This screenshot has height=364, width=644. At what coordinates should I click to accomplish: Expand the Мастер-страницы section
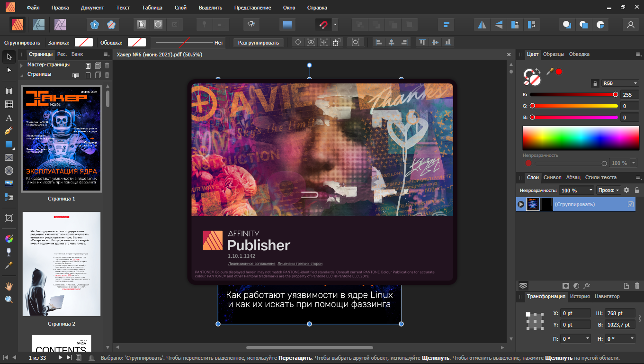[x=22, y=65]
